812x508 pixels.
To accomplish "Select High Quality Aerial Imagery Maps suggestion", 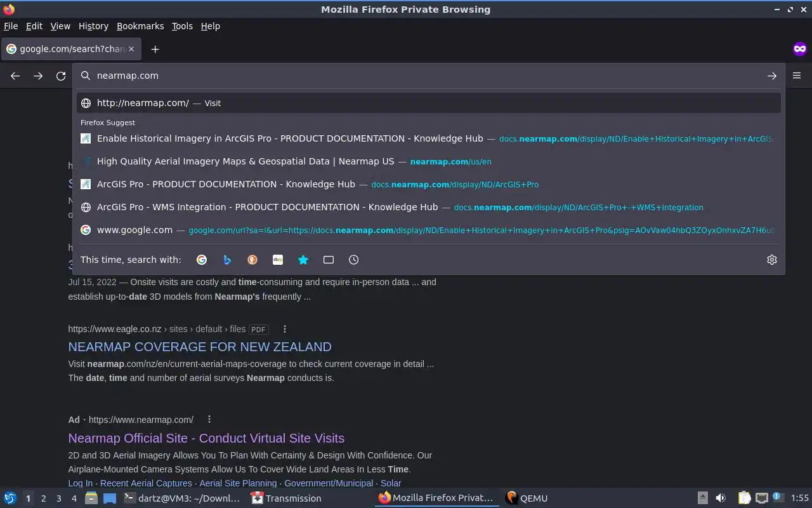I will click(x=429, y=161).
